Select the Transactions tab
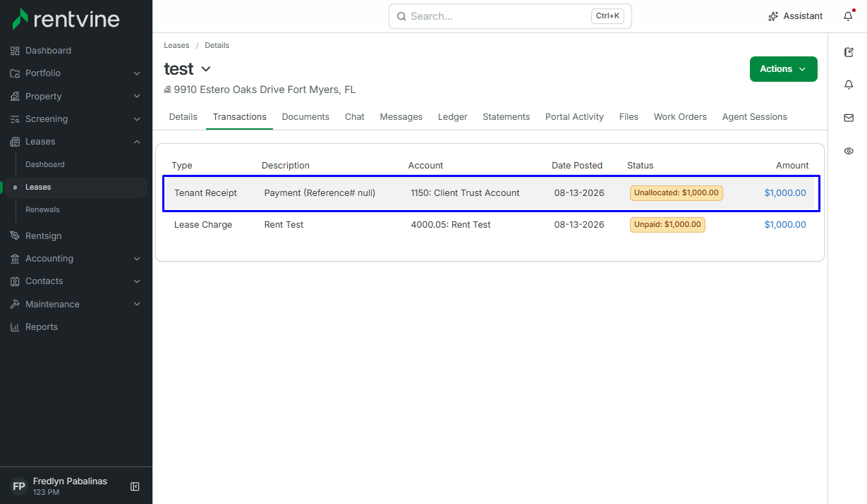867x504 pixels. coord(240,117)
